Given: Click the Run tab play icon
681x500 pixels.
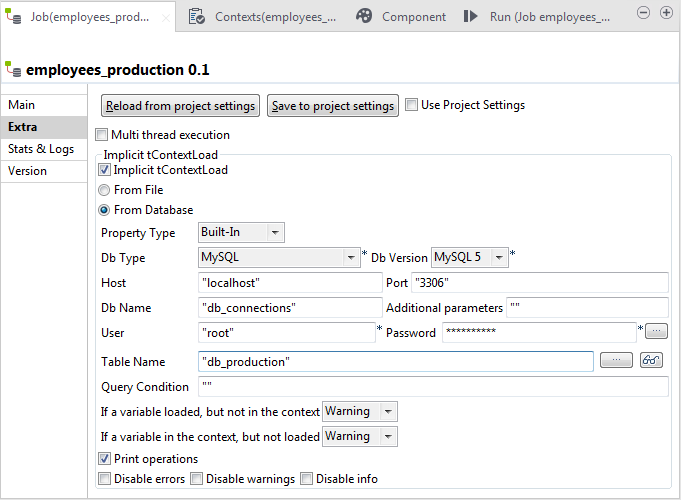Looking at the screenshot, I should click(470, 16).
